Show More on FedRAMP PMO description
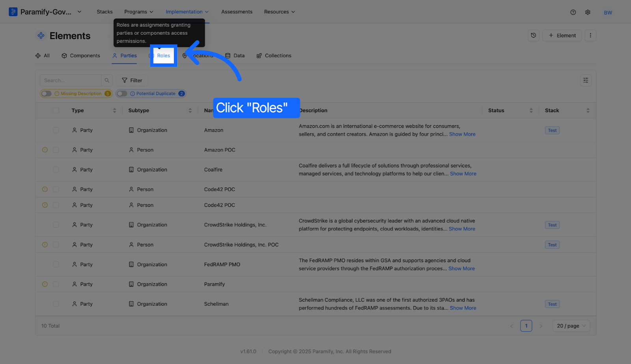This screenshot has width=631, height=364. [461, 269]
